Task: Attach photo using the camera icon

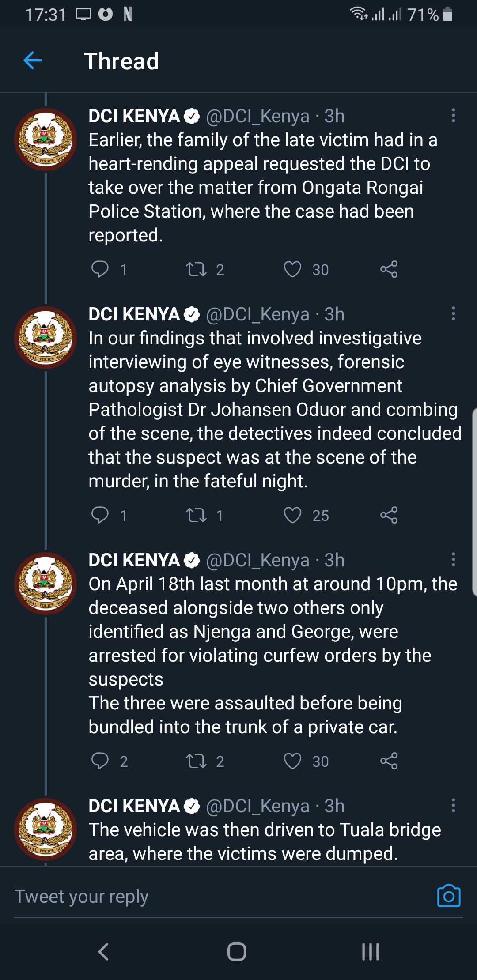Action: (449, 896)
